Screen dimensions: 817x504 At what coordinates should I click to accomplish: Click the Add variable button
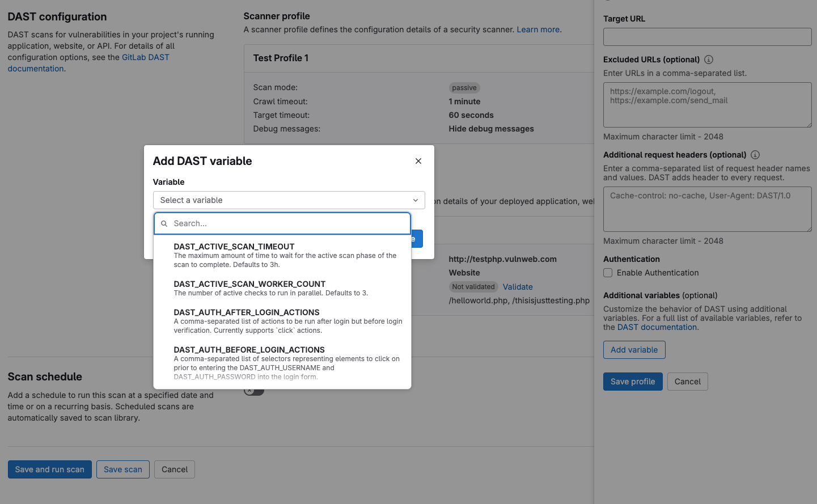click(634, 350)
